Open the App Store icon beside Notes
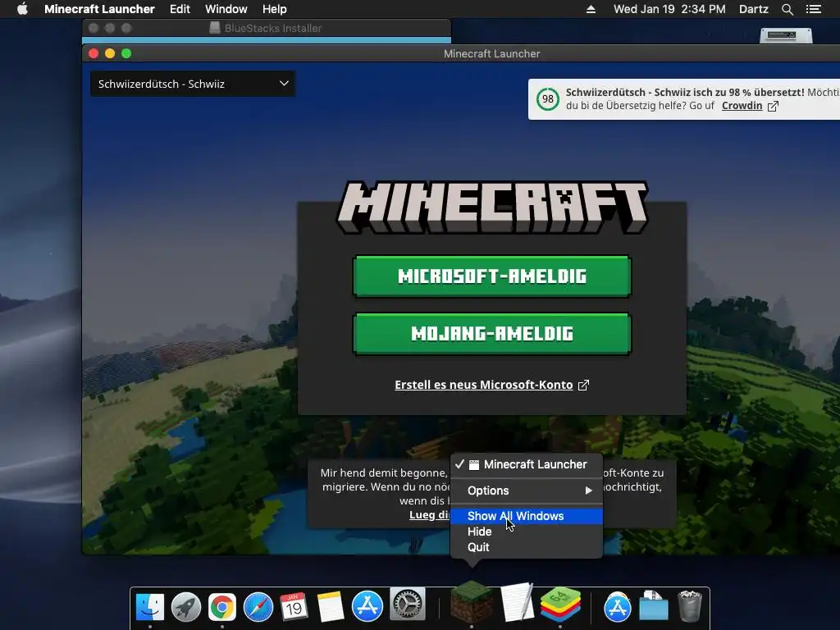The width and height of the screenshot is (840, 630). pos(367,607)
